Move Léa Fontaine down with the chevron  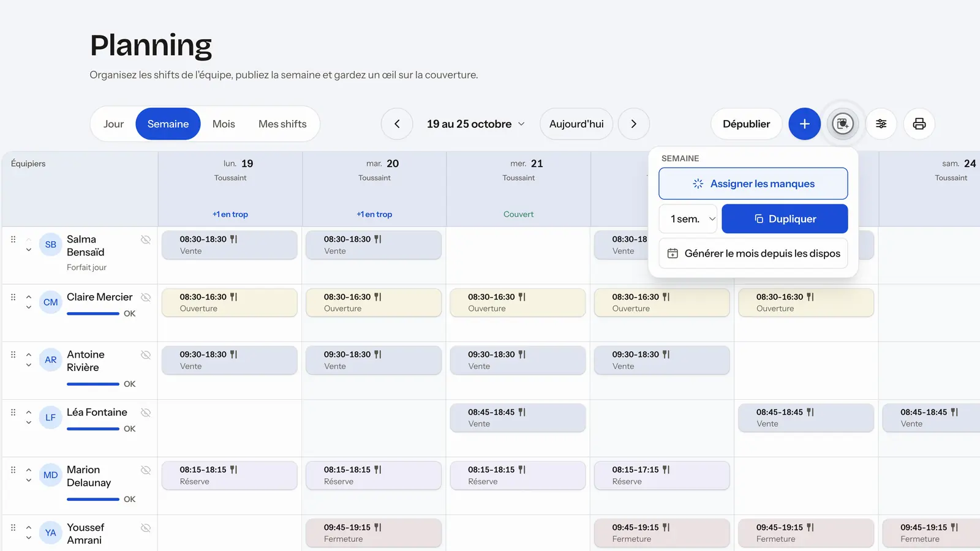29,422
